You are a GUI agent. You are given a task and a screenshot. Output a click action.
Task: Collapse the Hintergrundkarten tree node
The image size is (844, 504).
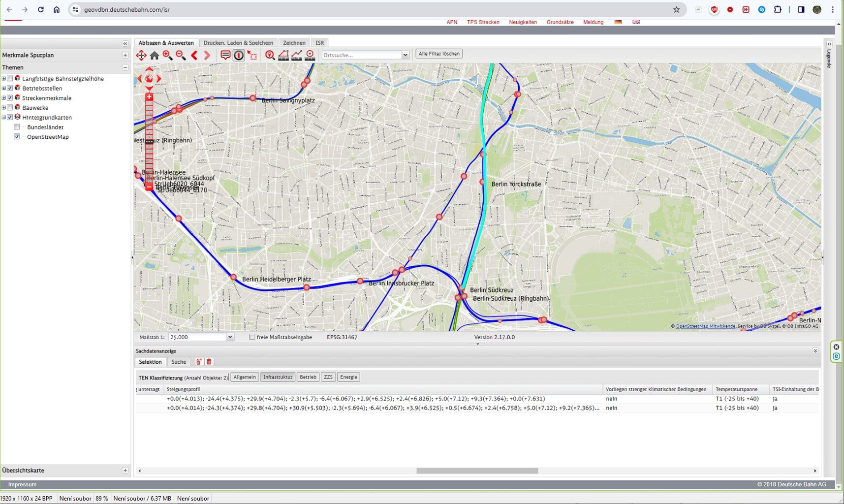tap(4, 117)
